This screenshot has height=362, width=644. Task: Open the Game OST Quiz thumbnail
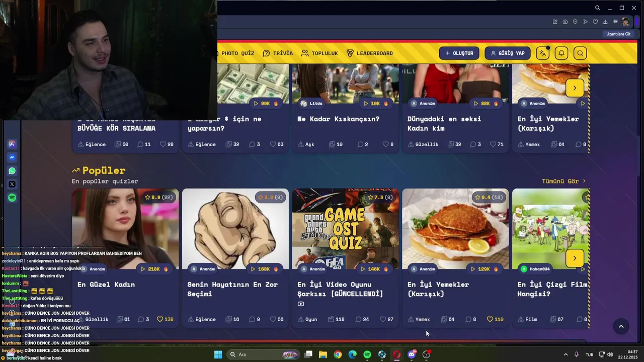tap(345, 229)
